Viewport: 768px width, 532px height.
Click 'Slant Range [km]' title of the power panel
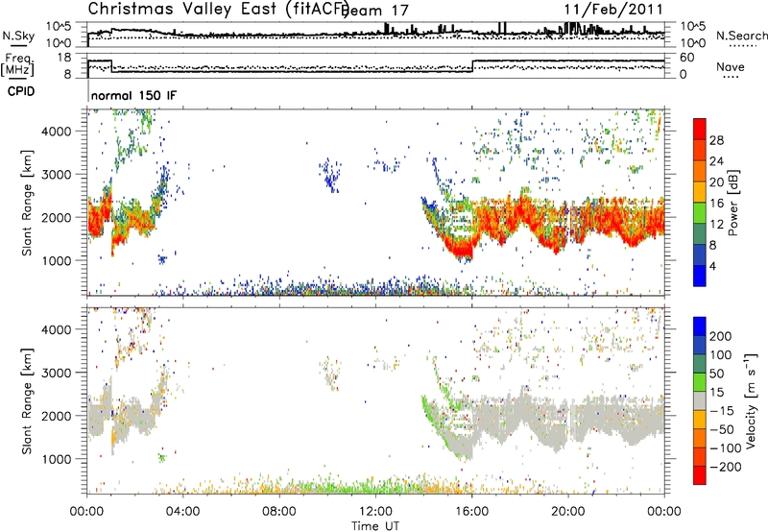coord(27,203)
